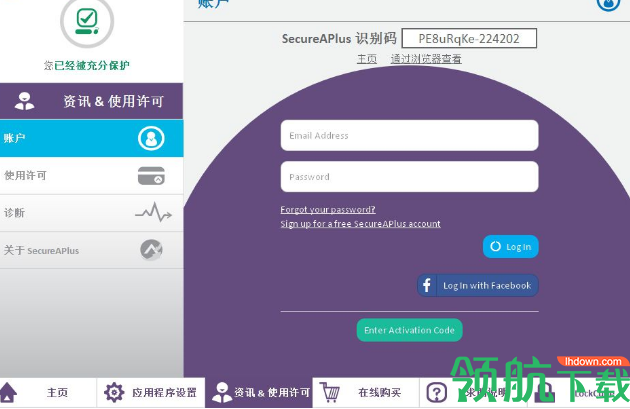Click the gear icon for 应用程序设置
The image size is (630, 409).
click(x=114, y=392)
